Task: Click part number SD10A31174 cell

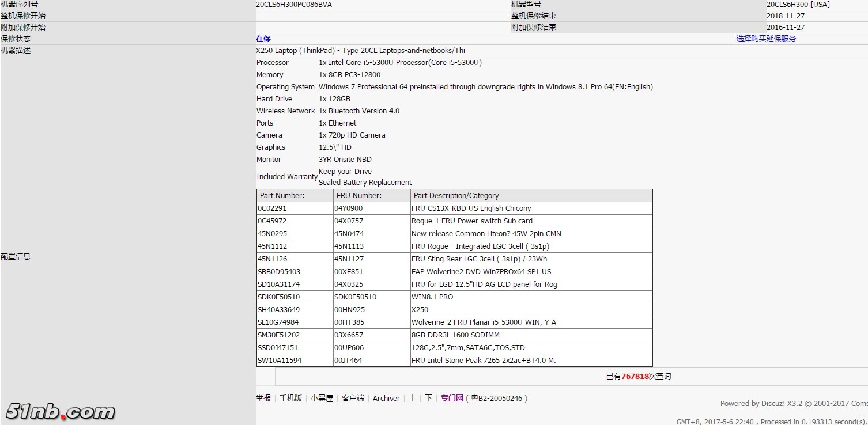Action: (295, 284)
